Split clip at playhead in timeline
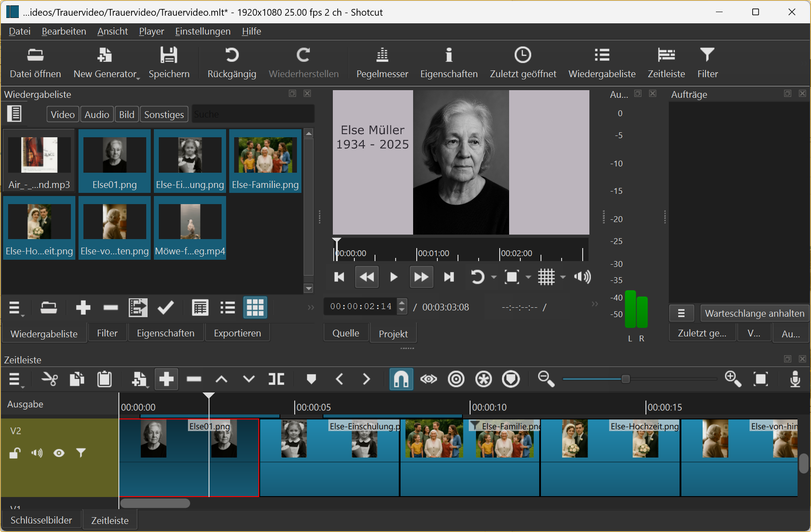Screen dimensions: 811x532 (x=276, y=379)
